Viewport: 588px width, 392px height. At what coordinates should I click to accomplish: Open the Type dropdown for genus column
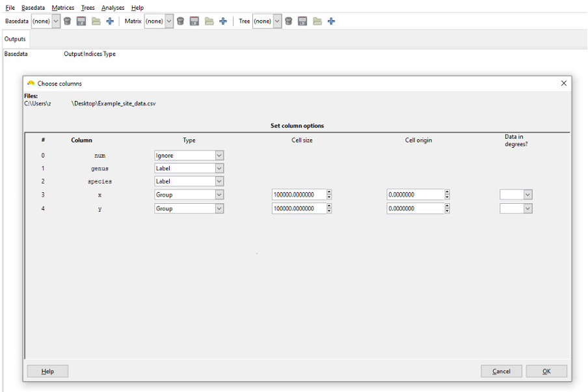click(219, 169)
